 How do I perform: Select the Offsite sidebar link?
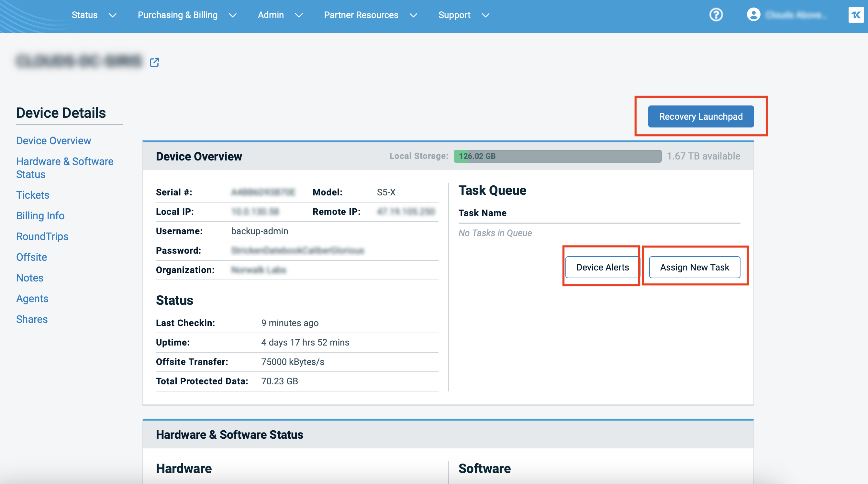(x=31, y=257)
